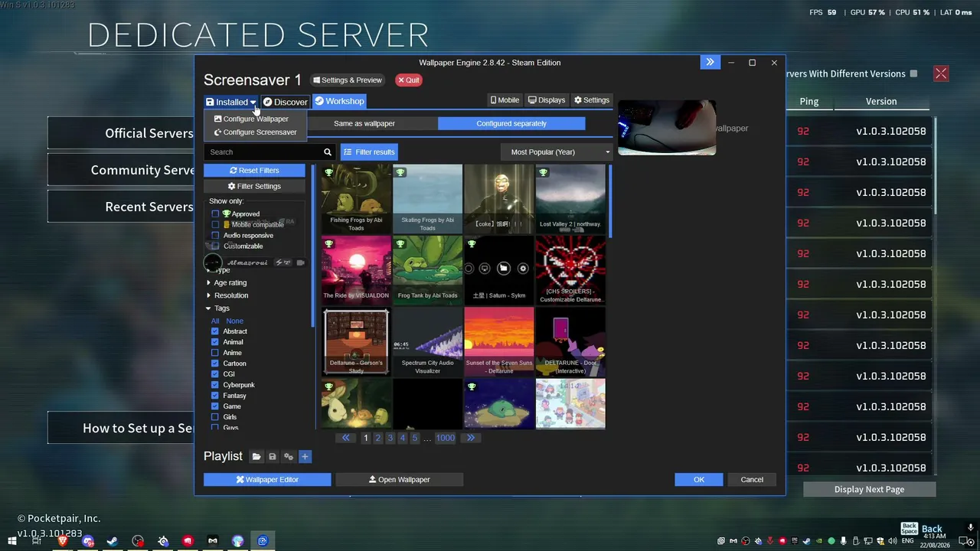This screenshot has width=980, height=551.
Task: Select Configured separately option
Action: [x=511, y=123]
